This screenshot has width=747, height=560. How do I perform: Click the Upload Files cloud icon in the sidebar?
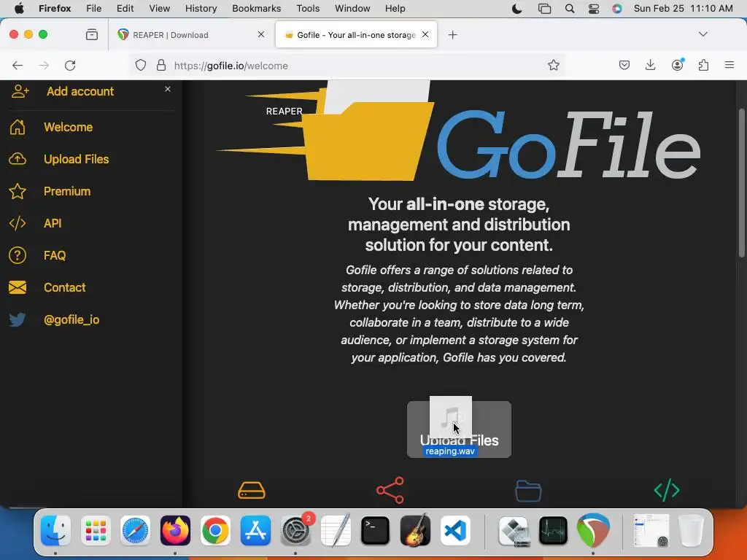pos(18,159)
